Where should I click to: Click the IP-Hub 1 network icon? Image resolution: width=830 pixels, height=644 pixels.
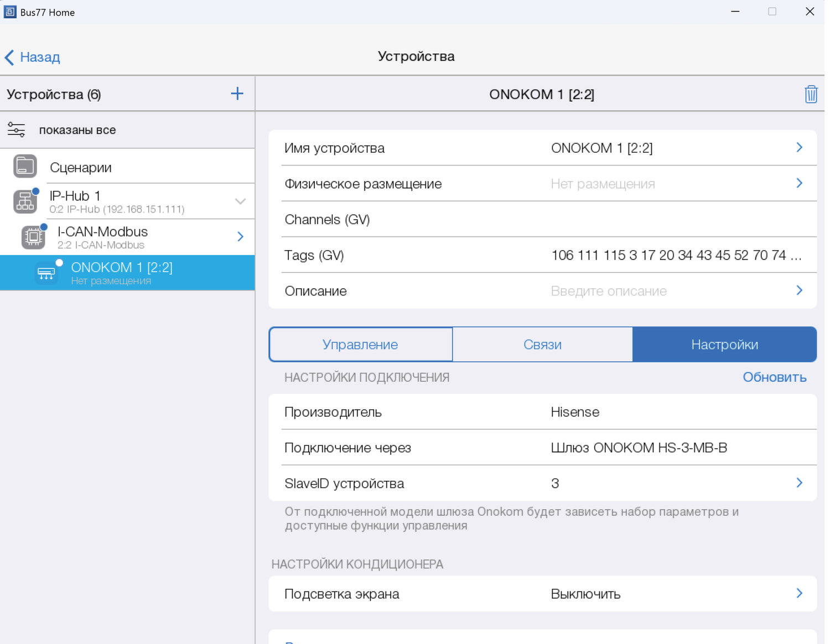click(25, 201)
